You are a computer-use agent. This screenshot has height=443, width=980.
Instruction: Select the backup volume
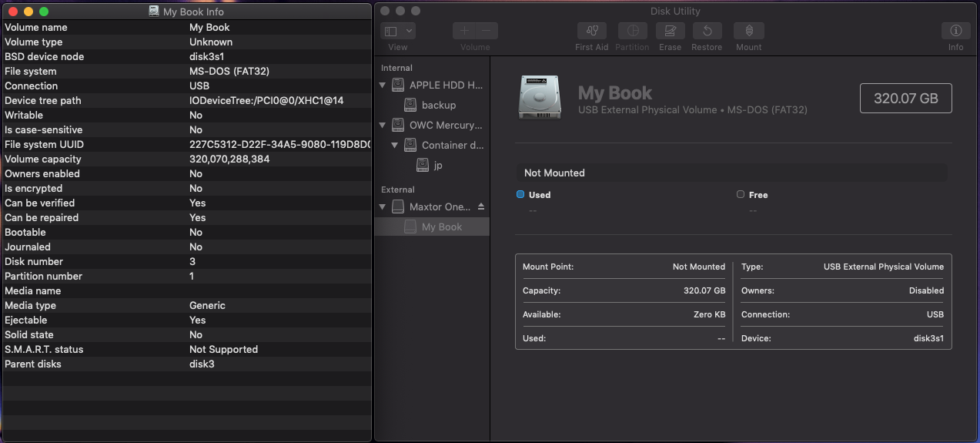[432, 105]
